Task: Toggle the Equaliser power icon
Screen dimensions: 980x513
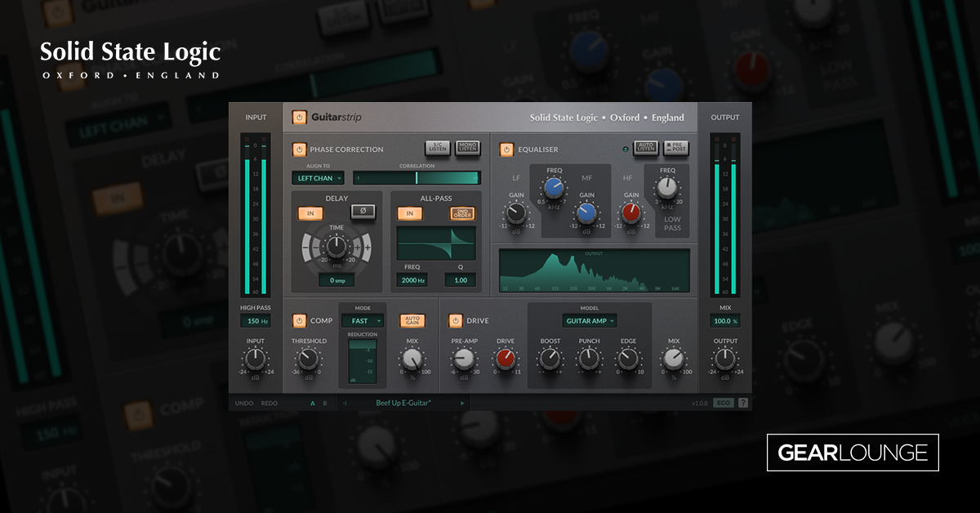Action: [x=508, y=149]
